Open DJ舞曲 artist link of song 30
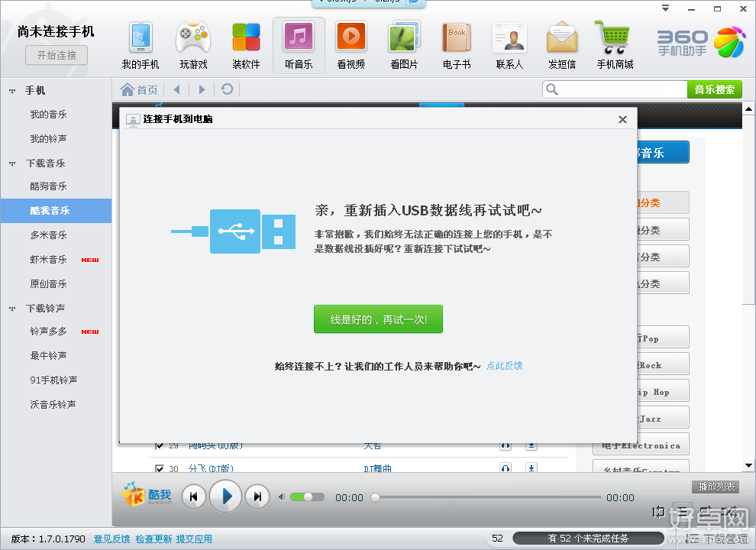Screen dimensions: 756x550 click(377, 468)
